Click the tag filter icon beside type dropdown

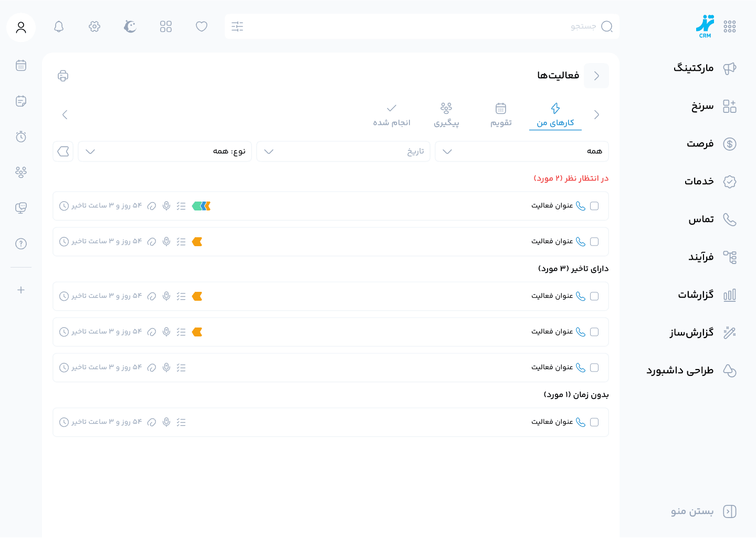pyautogui.click(x=63, y=151)
